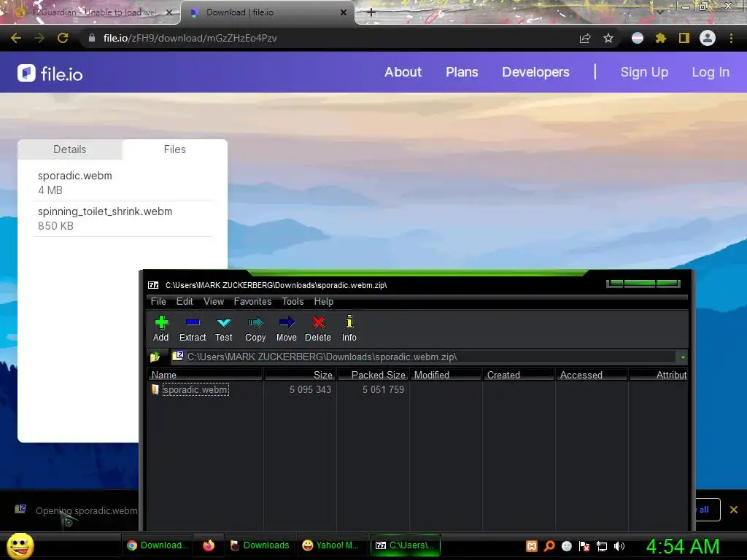Click the Copy toolbar icon in 7-Zip

tap(255, 328)
